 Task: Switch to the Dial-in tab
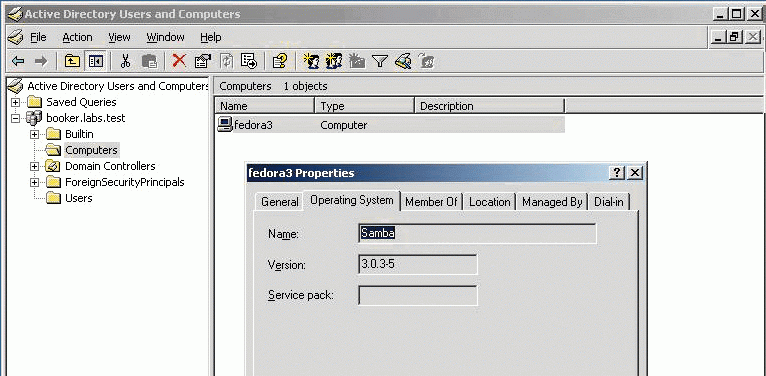(x=609, y=202)
